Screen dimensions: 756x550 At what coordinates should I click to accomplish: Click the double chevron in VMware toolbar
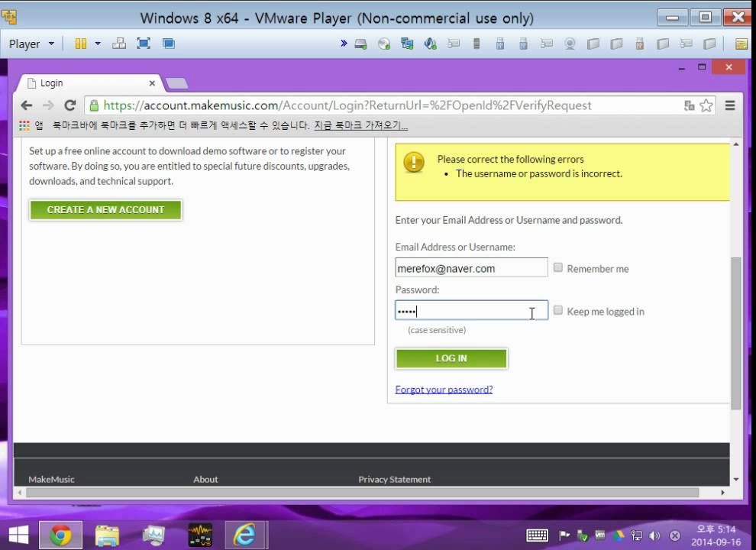point(344,44)
